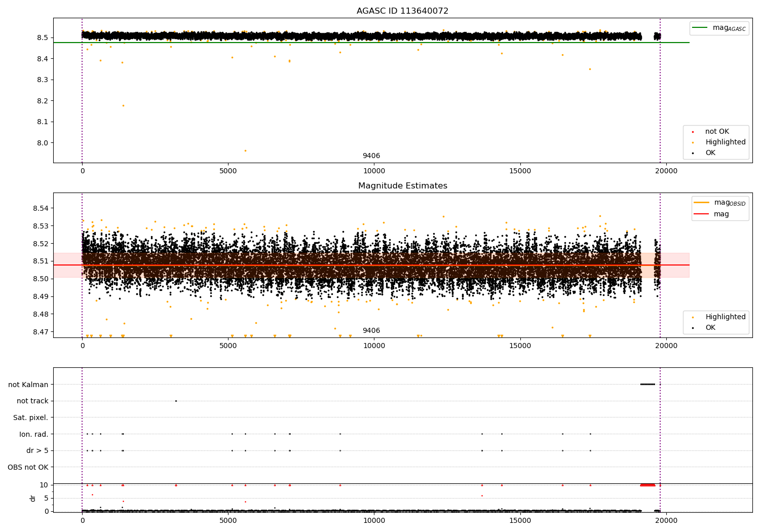Click the 15000 x-tick under the dr plot
This screenshot has height=532, width=760.
click(520, 521)
